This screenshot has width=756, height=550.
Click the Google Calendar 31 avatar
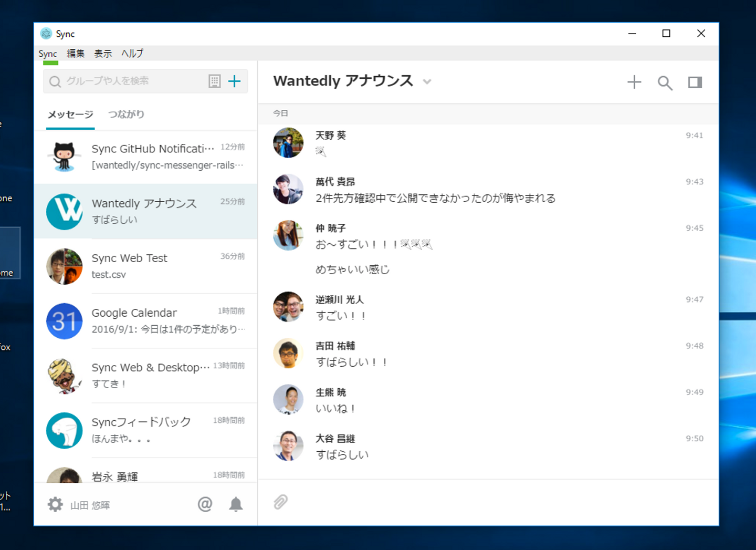(65, 321)
